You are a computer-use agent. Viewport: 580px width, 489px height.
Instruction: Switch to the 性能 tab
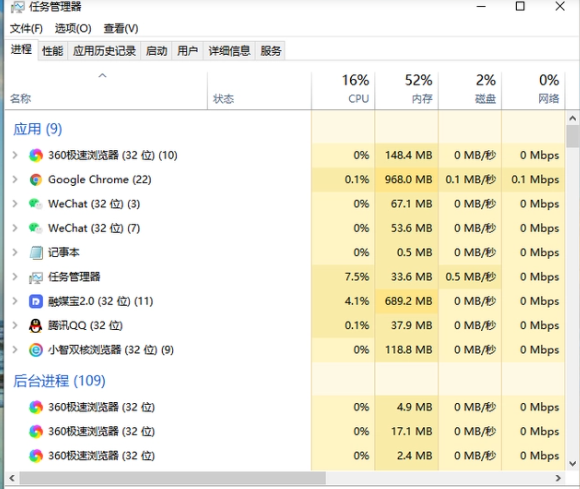[53, 51]
